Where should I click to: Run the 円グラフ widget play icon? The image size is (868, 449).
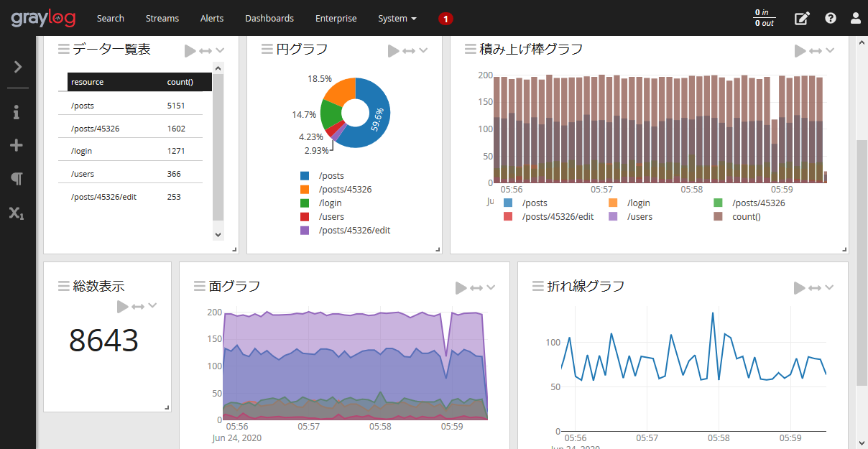point(393,50)
